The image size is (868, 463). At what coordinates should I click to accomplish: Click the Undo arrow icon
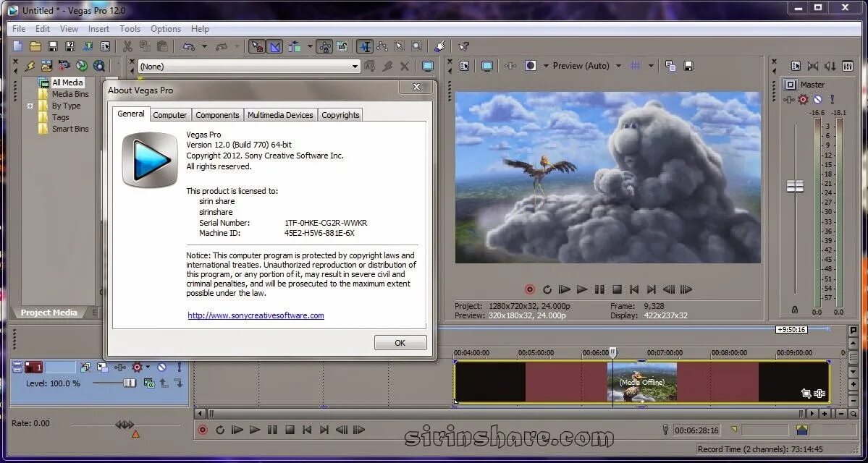(x=189, y=46)
